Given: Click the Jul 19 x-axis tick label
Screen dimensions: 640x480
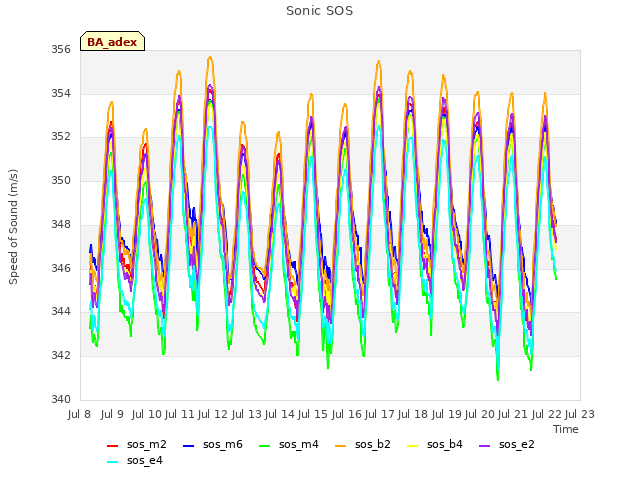Looking at the screenshot, I should [446, 414].
